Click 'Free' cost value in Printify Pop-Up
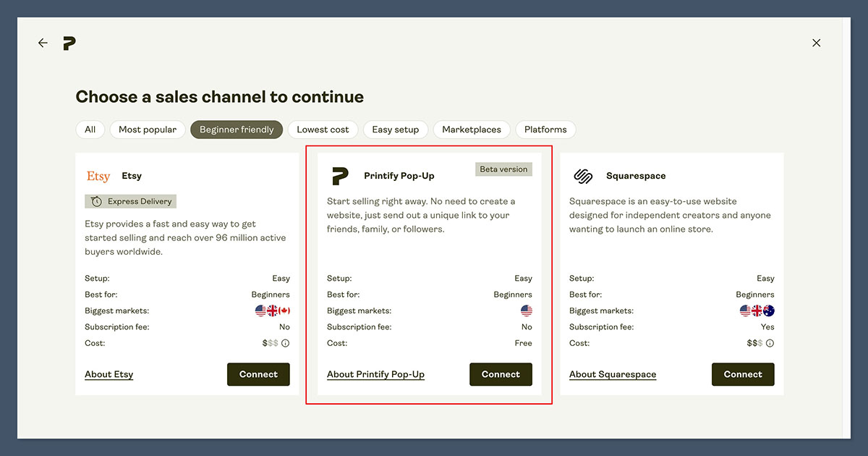This screenshot has height=456, width=868. (x=523, y=344)
